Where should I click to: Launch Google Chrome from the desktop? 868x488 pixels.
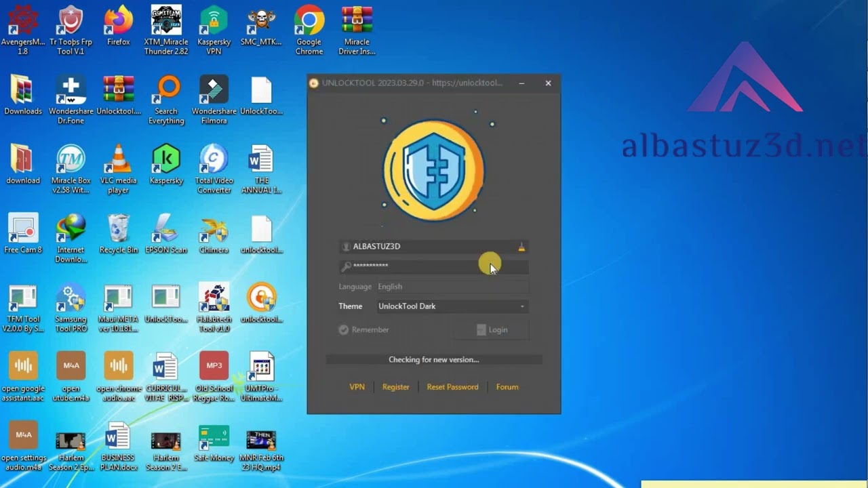click(309, 30)
